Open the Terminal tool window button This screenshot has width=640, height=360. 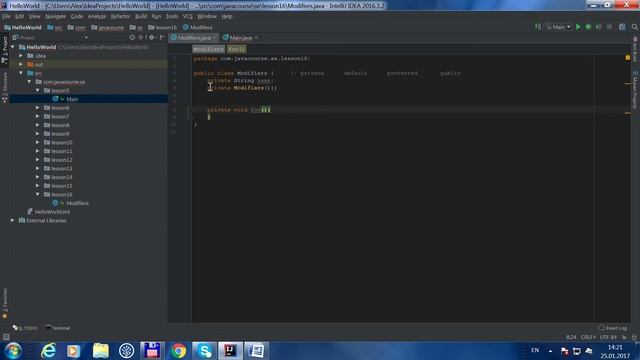coord(58,328)
